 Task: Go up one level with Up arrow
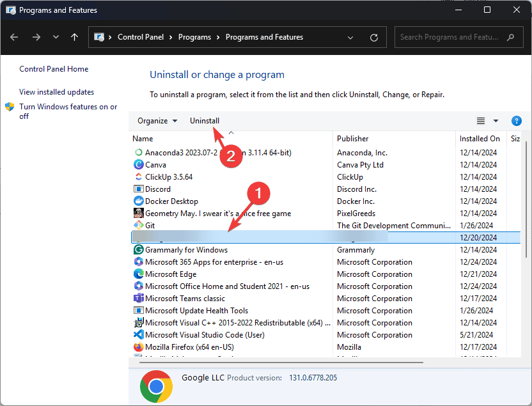(x=74, y=37)
